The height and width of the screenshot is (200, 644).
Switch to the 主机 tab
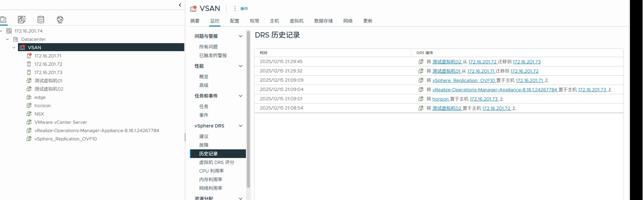pos(274,21)
